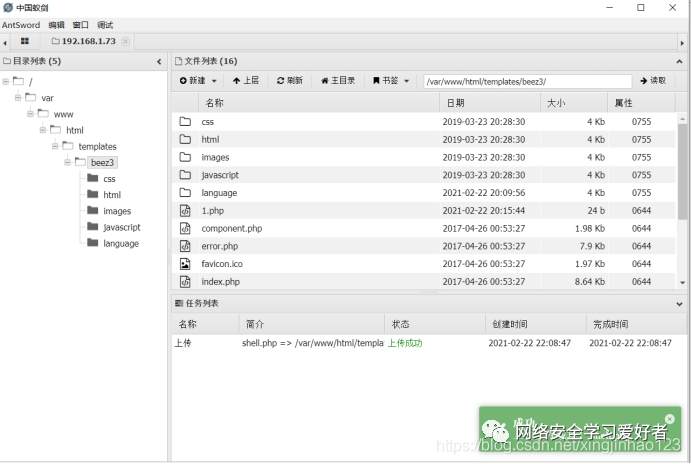Click the templates folder icon in tree
The height and width of the screenshot is (464, 691).
coord(68,145)
